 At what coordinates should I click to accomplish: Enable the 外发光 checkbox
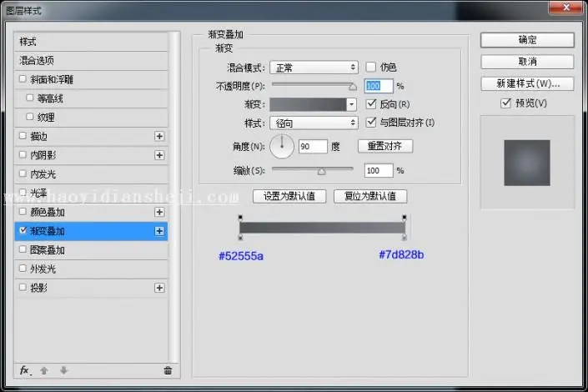[23, 268]
